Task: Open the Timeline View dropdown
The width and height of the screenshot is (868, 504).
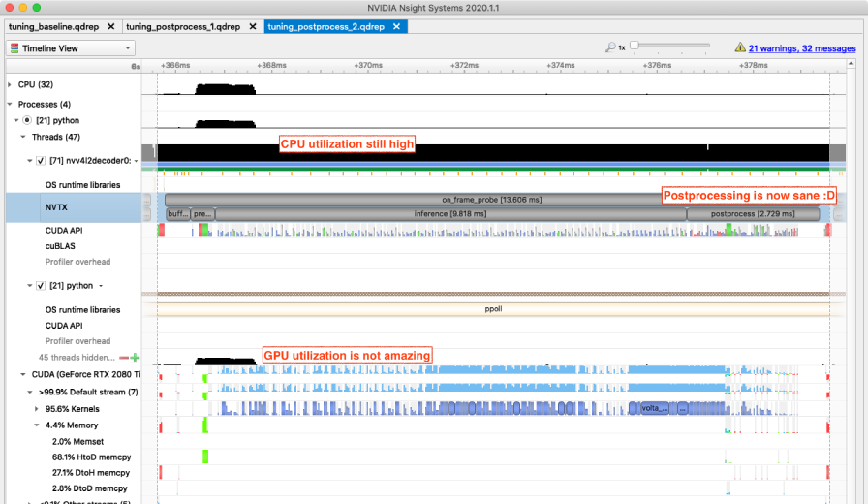Action: pyautogui.click(x=71, y=48)
